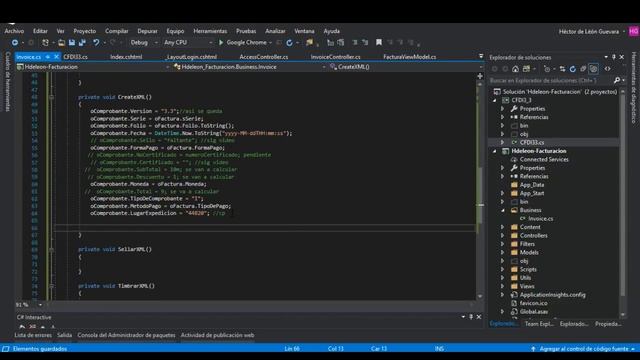Click the New Project toolbar icon
Image resolution: width=640 pixels, height=360 pixels.
[x=45, y=42]
